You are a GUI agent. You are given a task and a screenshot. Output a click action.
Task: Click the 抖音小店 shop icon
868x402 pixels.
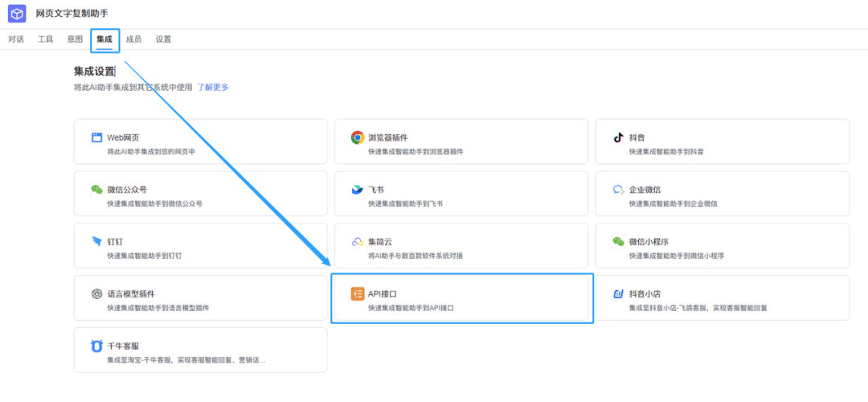click(x=618, y=293)
